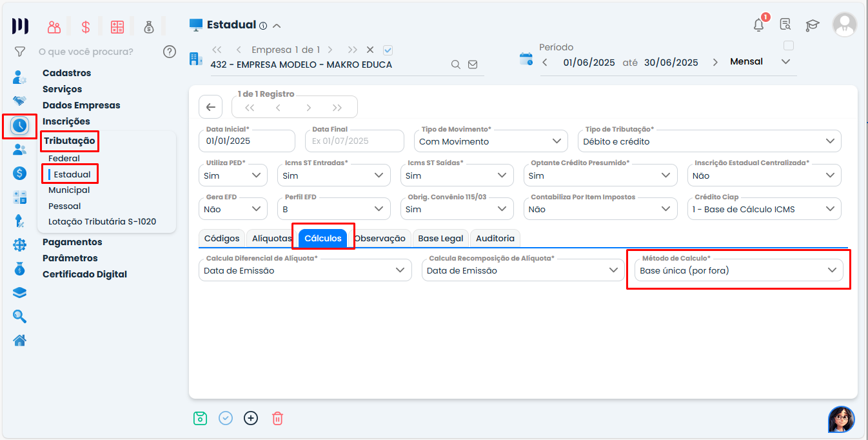This screenshot has height=440, width=868.
Task: Switch to Alíquotas tab
Action: tap(272, 238)
